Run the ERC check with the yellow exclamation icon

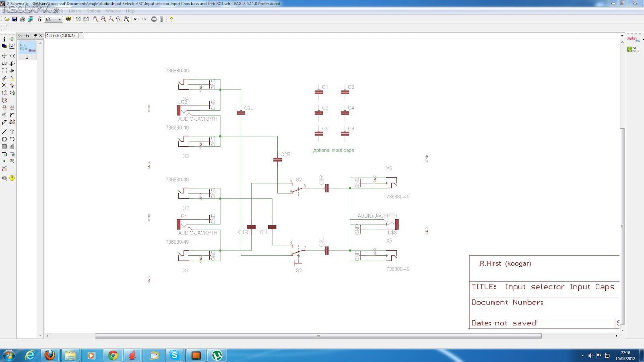click(x=12, y=178)
